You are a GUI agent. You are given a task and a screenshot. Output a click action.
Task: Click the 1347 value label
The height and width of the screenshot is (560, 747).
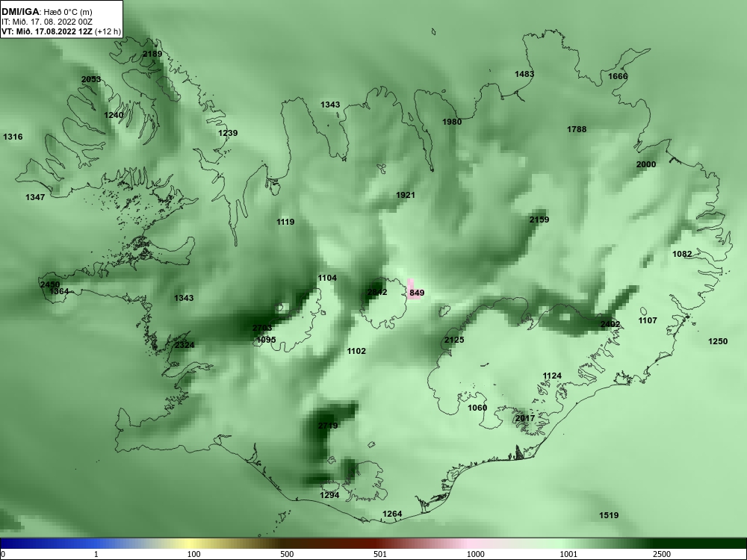(35, 197)
